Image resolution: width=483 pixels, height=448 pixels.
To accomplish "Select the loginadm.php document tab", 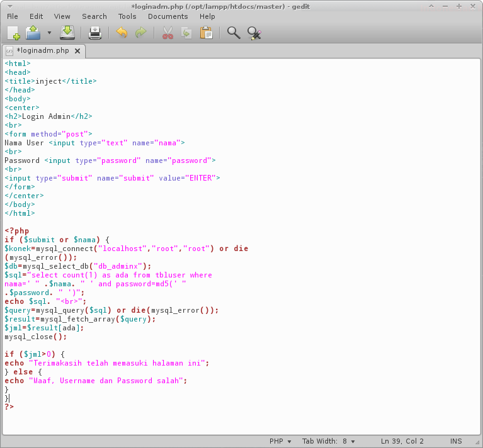I will click(42, 51).
